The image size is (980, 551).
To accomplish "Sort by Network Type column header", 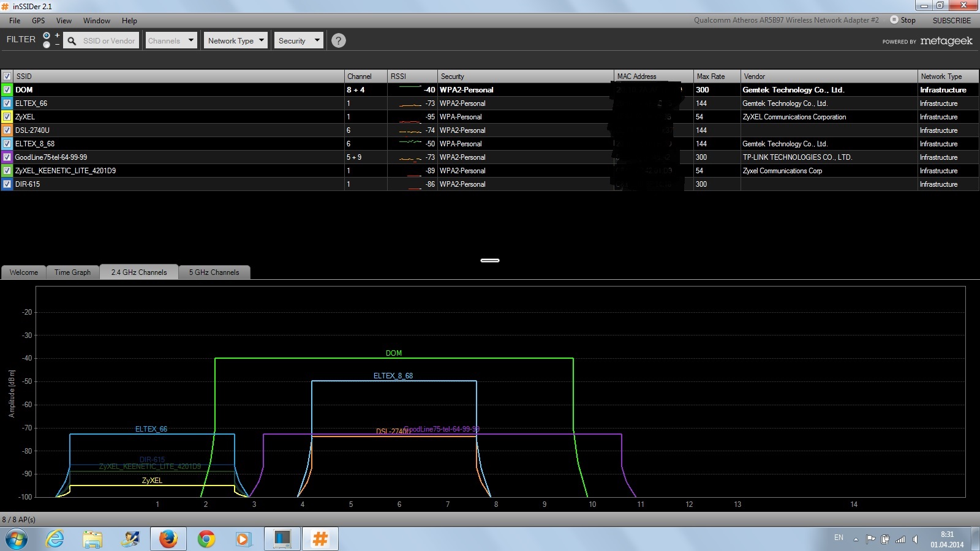I will click(948, 77).
